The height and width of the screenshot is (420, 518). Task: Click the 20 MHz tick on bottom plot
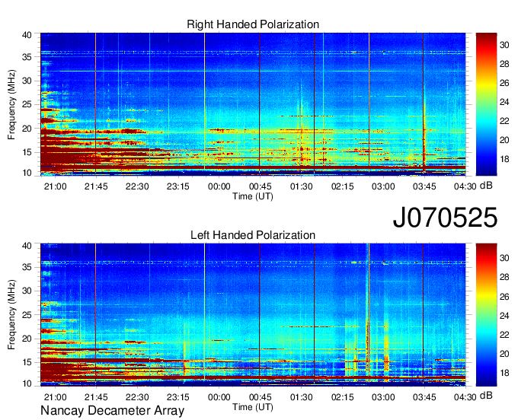click(27, 339)
